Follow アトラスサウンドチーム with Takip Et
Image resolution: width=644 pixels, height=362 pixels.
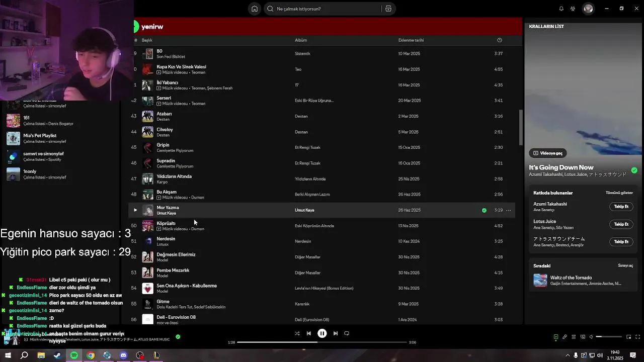621,242
